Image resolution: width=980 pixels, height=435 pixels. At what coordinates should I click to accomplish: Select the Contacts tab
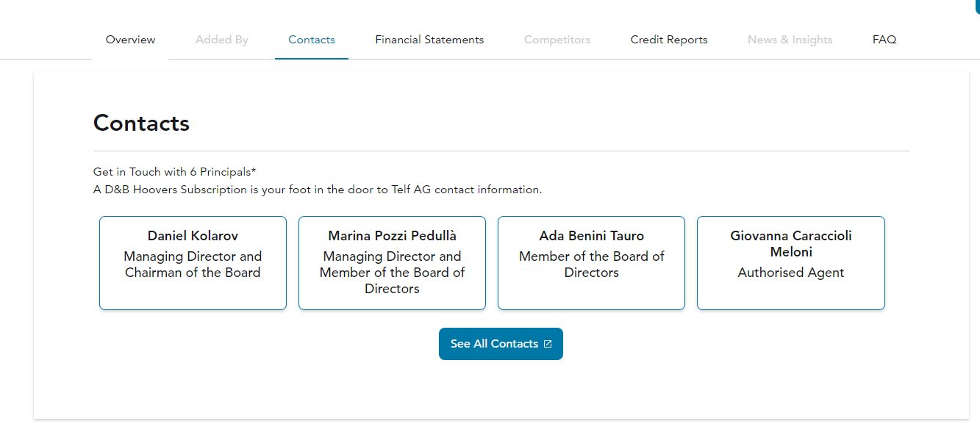click(312, 40)
